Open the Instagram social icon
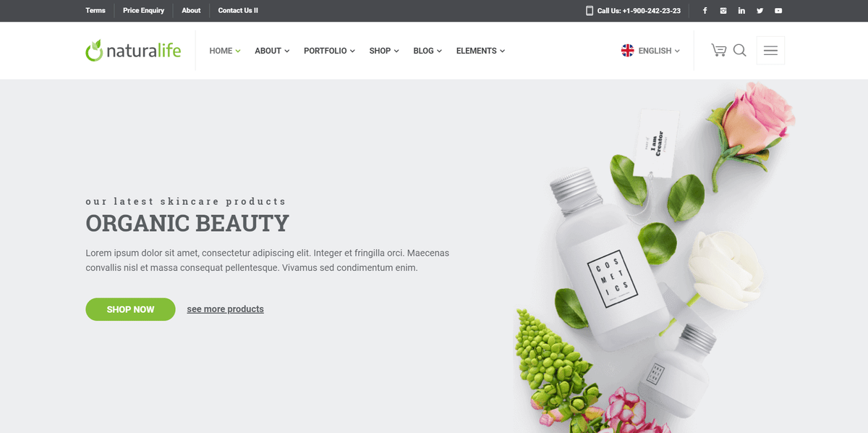 [x=723, y=11]
